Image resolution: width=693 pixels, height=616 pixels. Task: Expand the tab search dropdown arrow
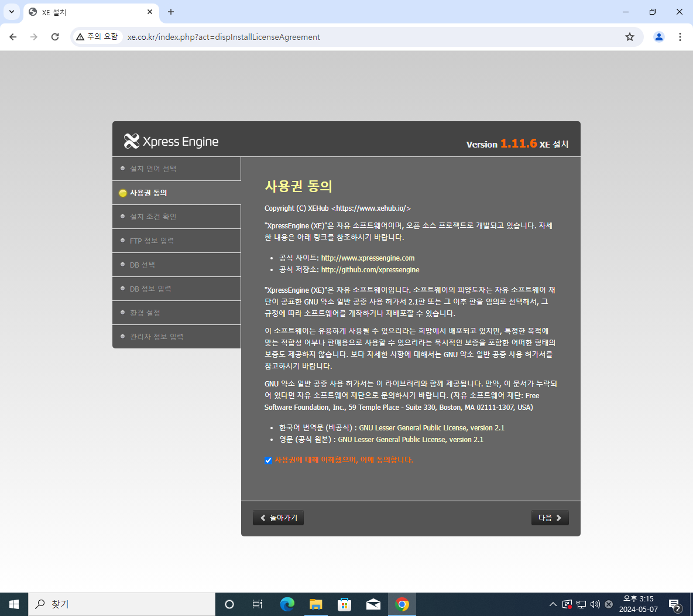pyautogui.click(x=12, y=12)
